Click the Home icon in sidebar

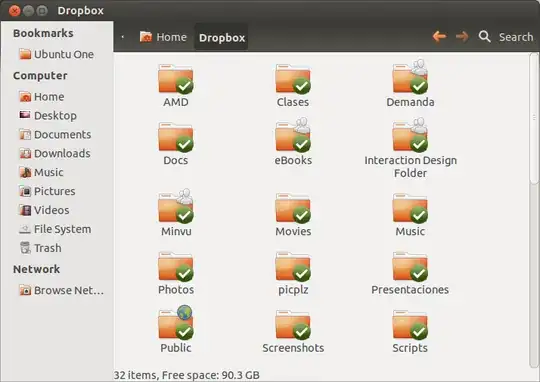(x=25, y=97)
